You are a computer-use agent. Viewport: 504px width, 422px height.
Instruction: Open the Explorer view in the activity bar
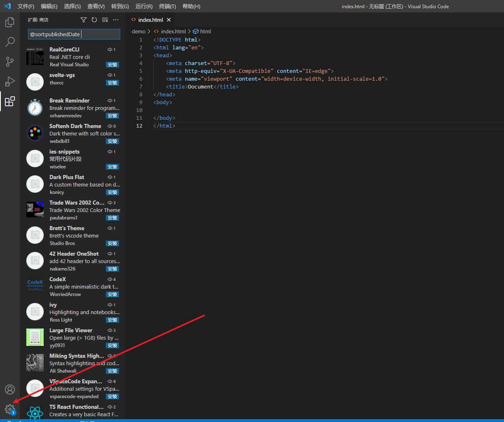pos(10,22)
